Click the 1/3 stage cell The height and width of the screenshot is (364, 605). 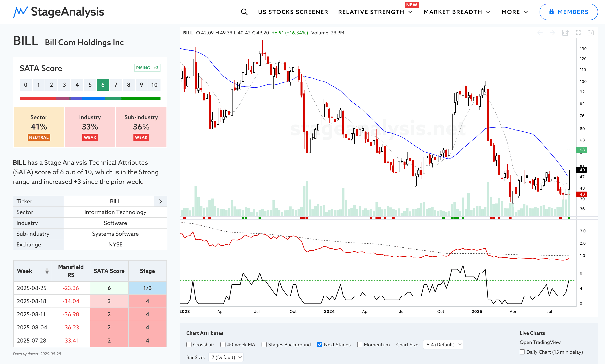click(147, 288)
